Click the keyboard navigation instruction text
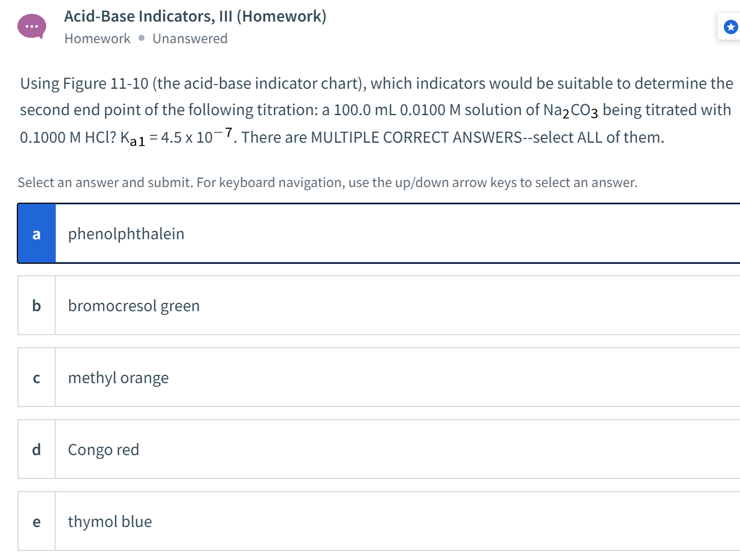 327,182
